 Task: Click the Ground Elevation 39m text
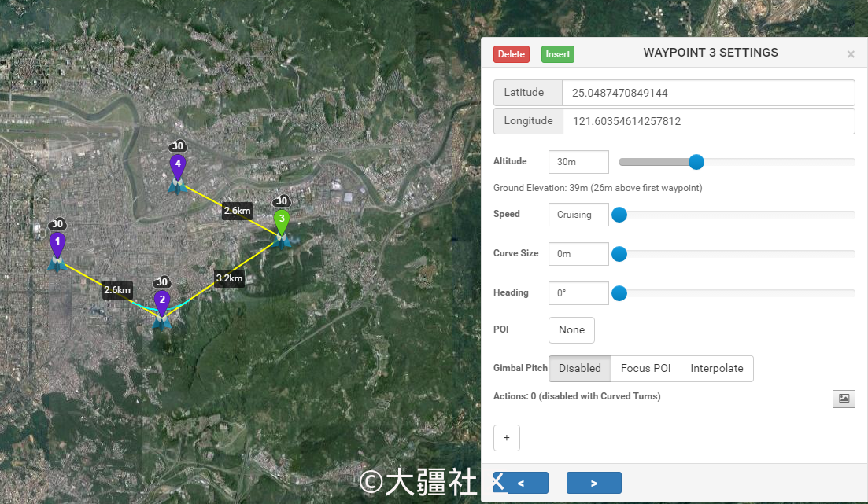point(598,188)
